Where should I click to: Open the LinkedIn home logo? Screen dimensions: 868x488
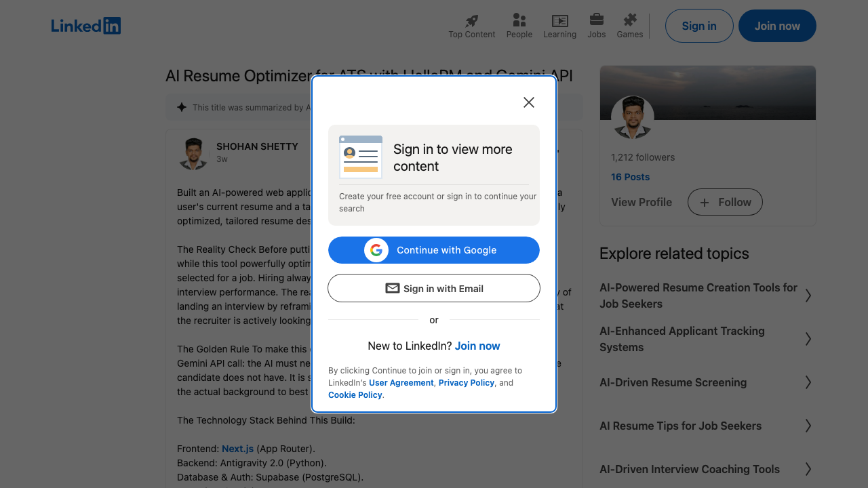point(86,26)
